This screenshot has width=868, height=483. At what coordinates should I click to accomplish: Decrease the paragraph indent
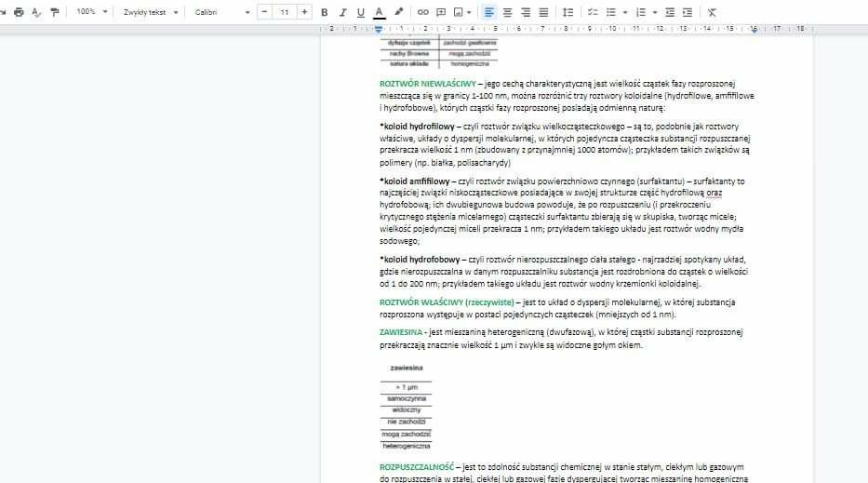click(x=670, y=12)
